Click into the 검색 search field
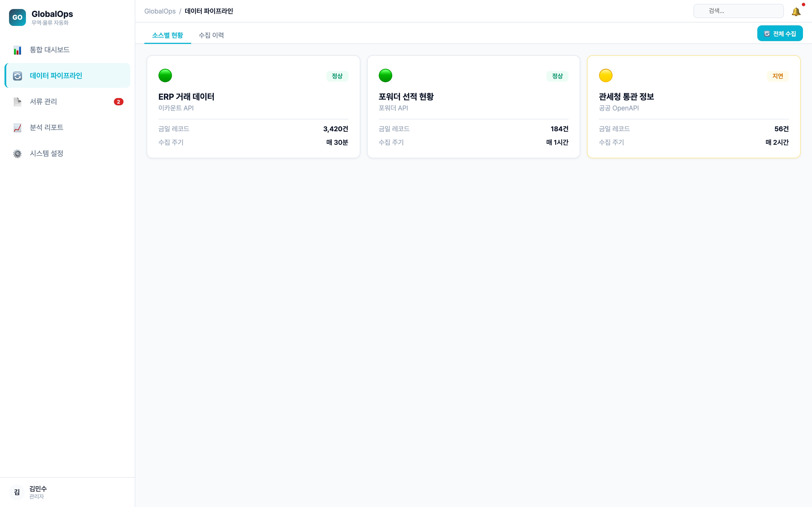Screen dimensions: 812x507 (738, 11)
